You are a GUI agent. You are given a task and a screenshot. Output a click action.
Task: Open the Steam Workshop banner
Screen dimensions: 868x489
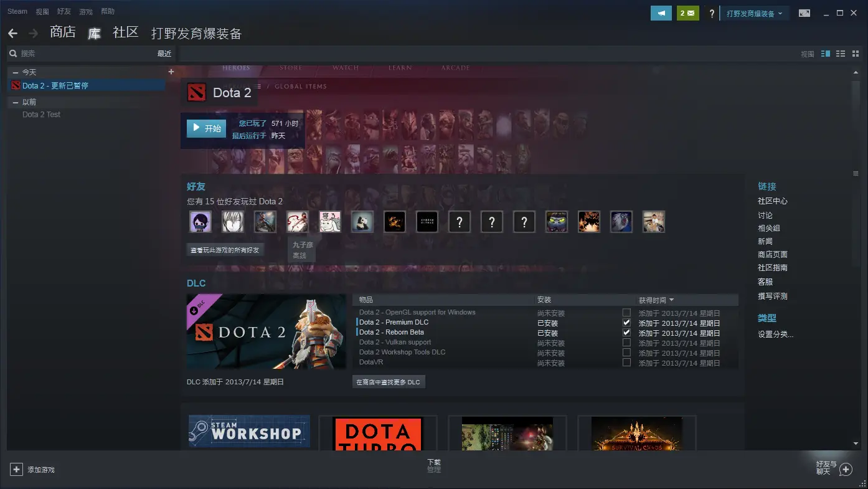249,431
